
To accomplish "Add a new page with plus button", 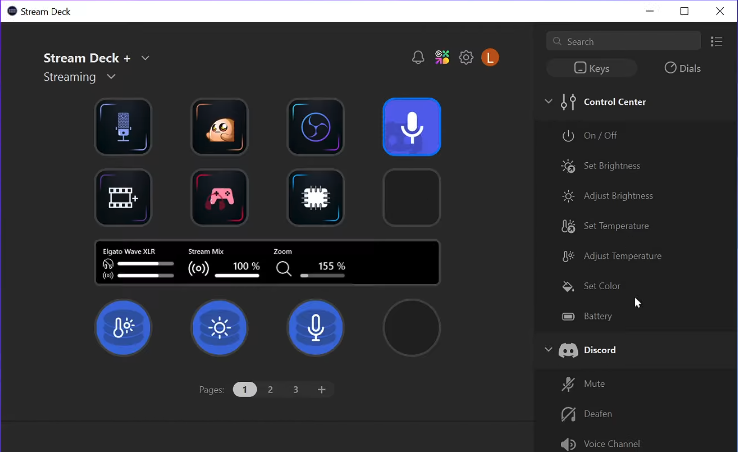I will point(321,390).
